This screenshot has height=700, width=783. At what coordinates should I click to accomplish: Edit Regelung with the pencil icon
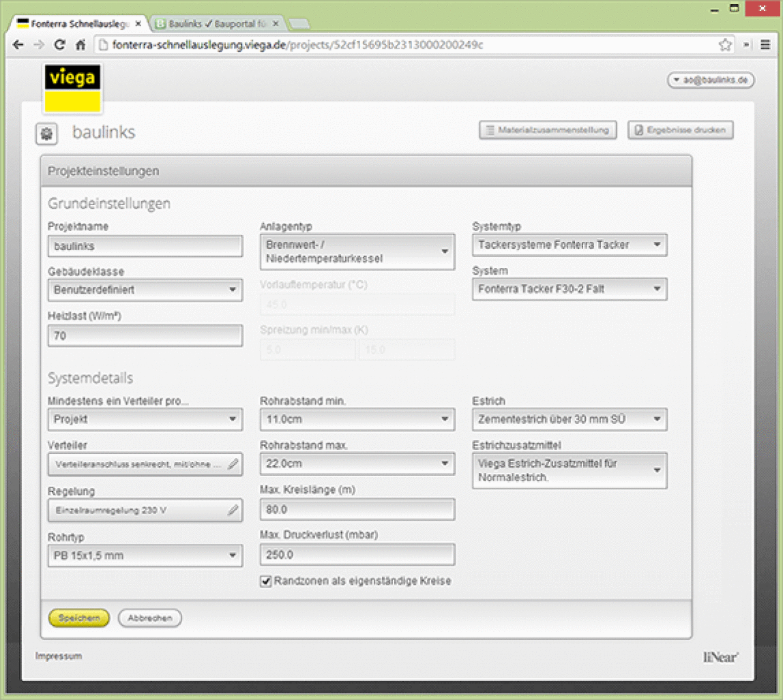point(233,510)
